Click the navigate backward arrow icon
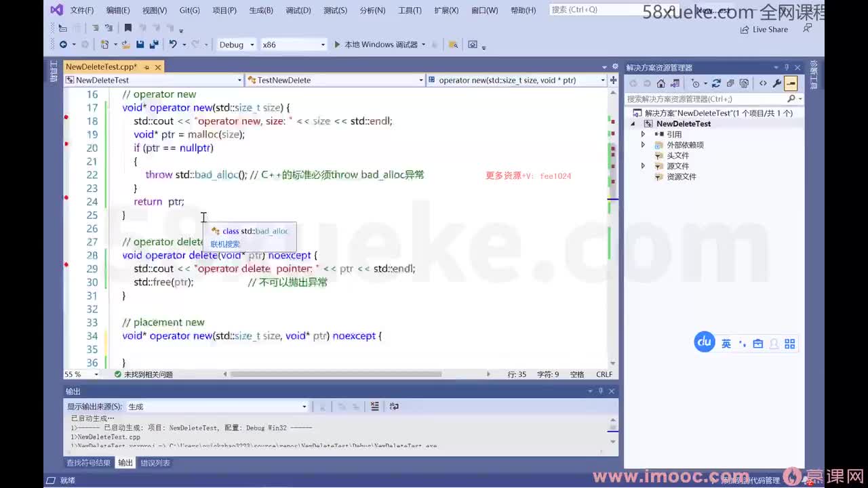Viewport: 868px width, 488px height. [63, 45]
